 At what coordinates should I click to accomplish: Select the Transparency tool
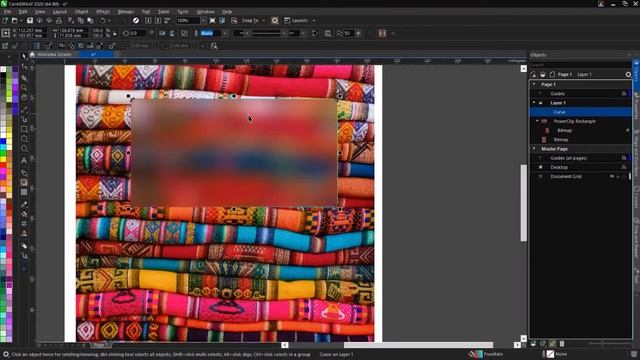click(24, 192)
